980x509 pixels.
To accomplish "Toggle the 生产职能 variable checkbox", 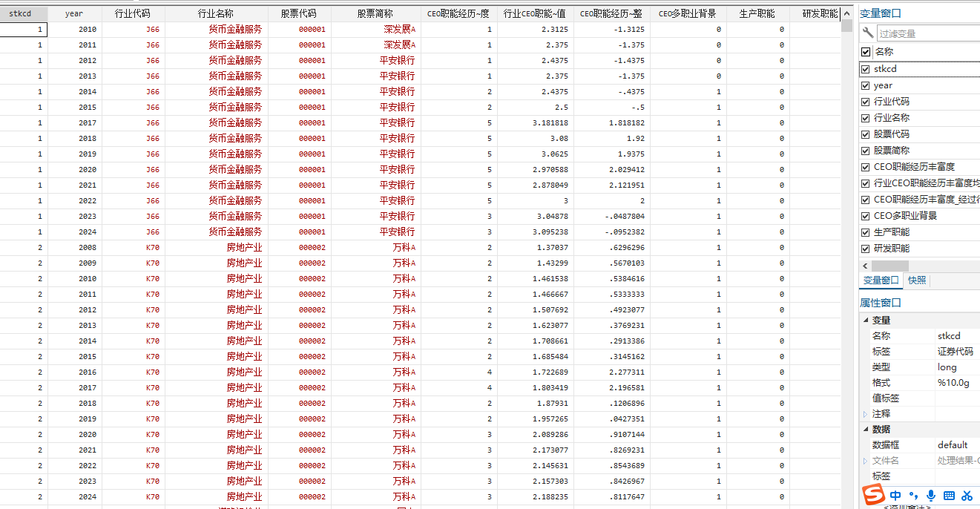I will point(866,232).
